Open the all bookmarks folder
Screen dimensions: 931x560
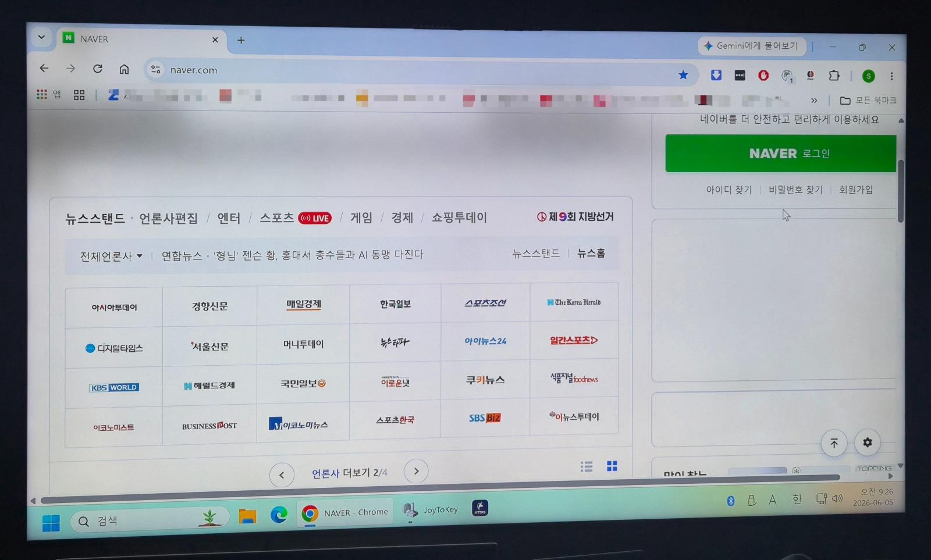pyautogui.click(x=868, y=101)
